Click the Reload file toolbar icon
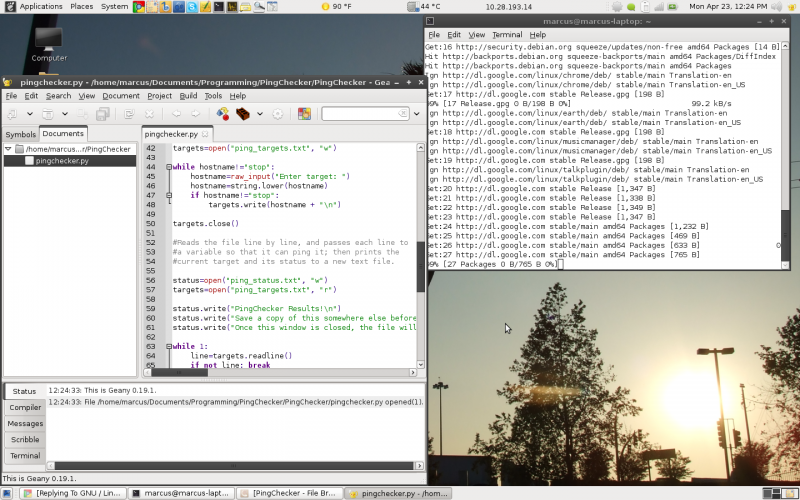The image size is (800, 500). coord(129,114)
